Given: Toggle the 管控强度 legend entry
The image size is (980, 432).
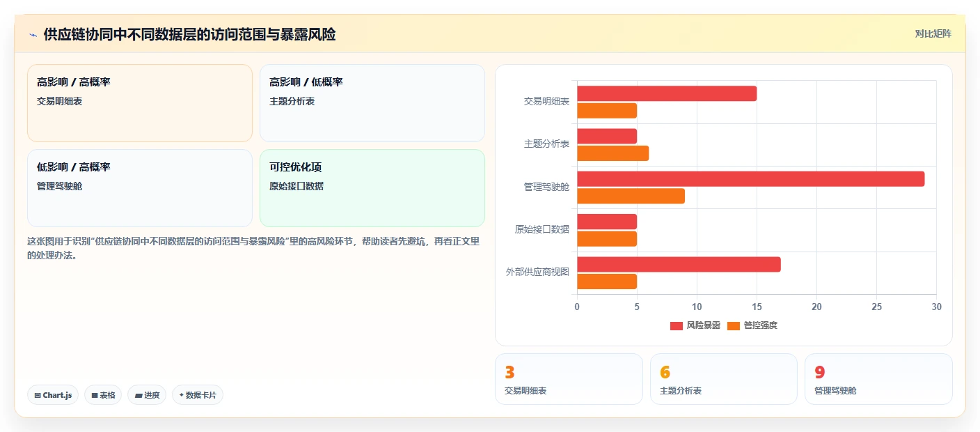Looking at the screenshot, I should 752,325.
